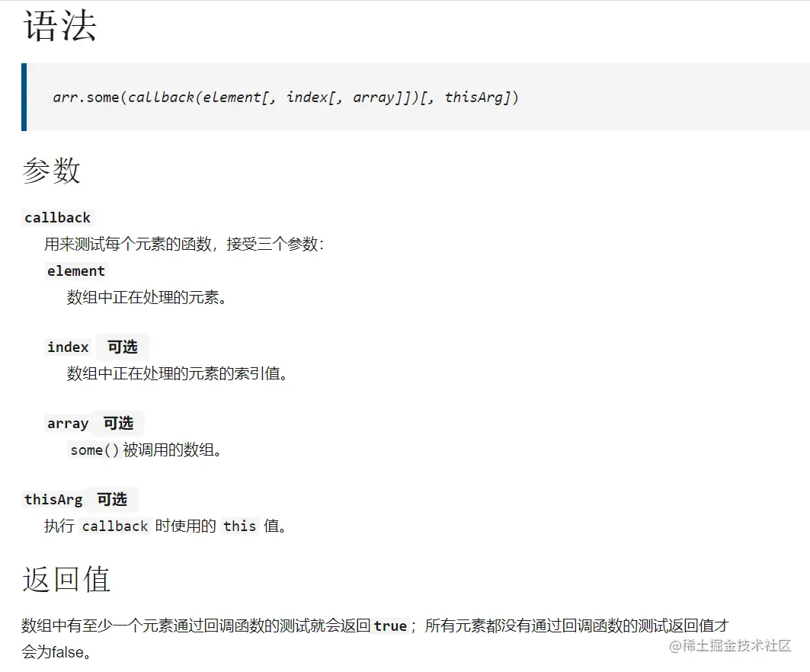Click the 可选 badge next to thisArg

112,499
